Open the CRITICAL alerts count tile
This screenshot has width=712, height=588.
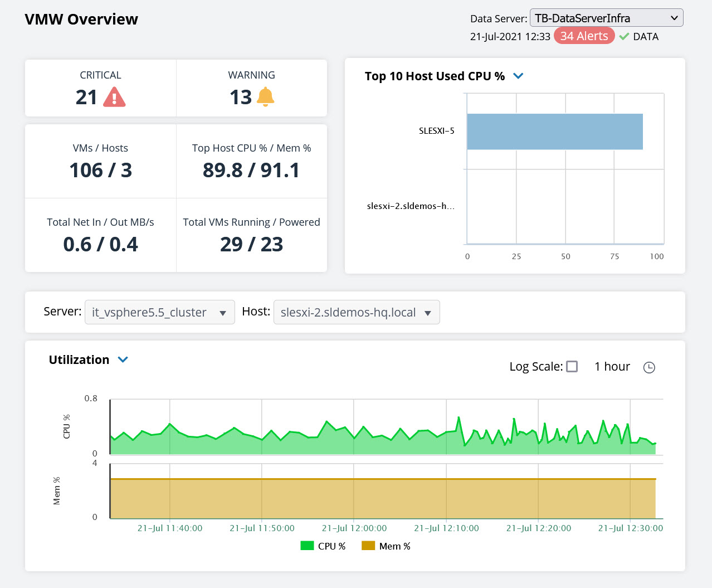[x=100, y=88]
